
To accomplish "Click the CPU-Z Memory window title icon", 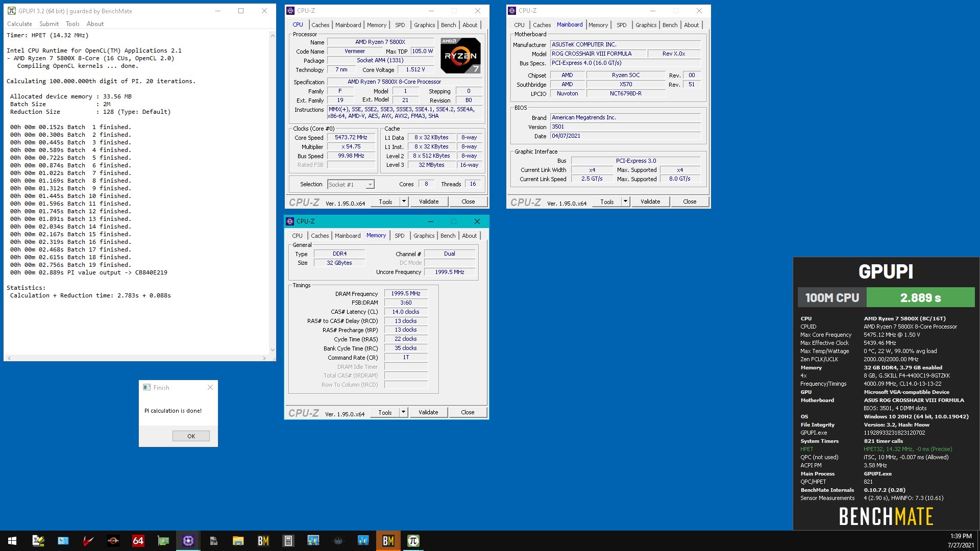I will [290, 221].
